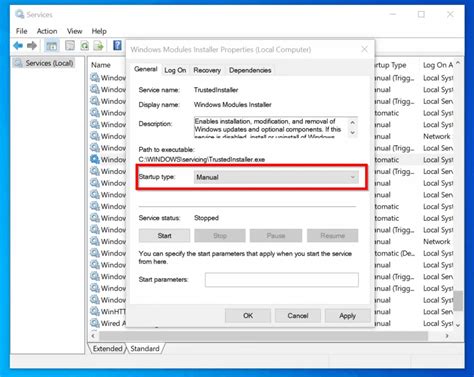Open the View menu
474x377 pixels.
tap(74, 31)
